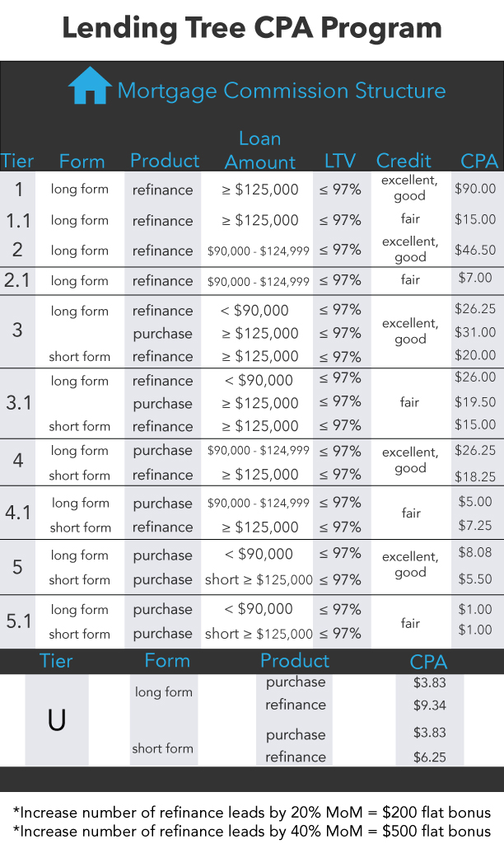The width and height of the screenshot is (504, 853).
Task: Click the blue house icon
Action: coord(90,86)
